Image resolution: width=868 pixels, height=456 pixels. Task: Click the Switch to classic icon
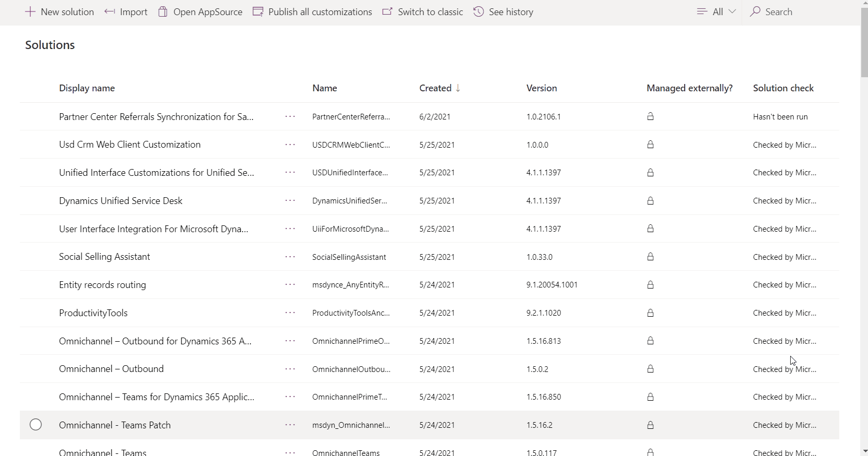[388, 12]
